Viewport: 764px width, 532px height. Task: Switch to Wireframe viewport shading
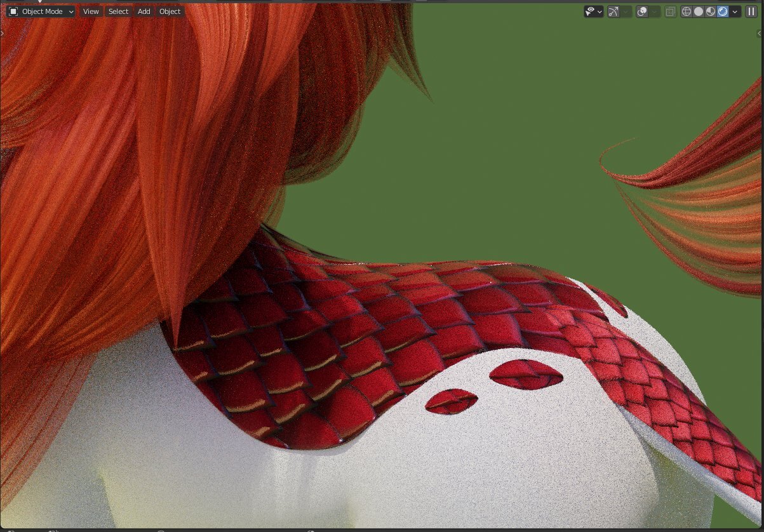(x=687, y=11)
